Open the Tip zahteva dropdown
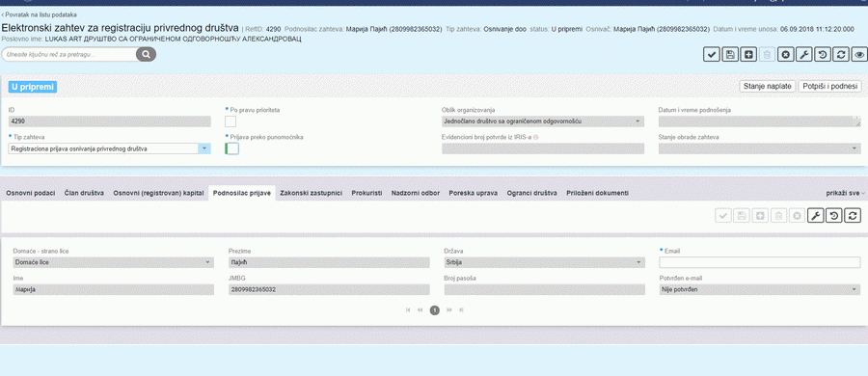This screenshot has height=376, width=868. click(110, 148)
